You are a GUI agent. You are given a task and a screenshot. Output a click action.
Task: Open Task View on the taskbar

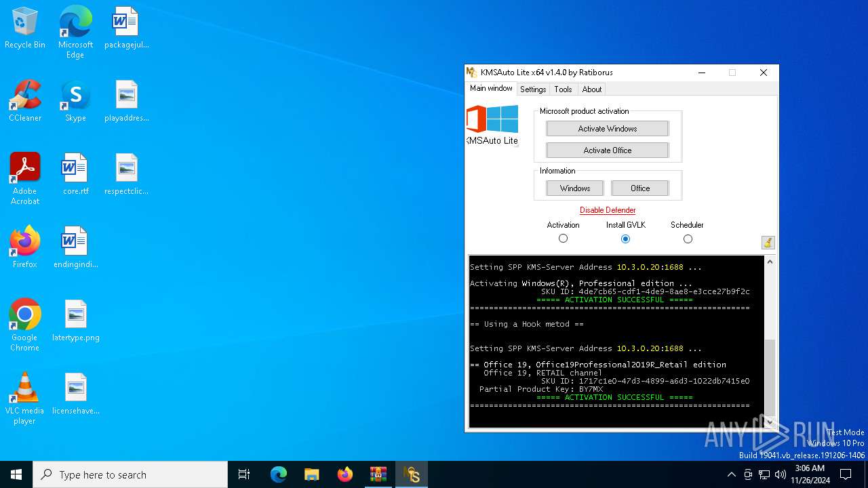pos(244,474)
